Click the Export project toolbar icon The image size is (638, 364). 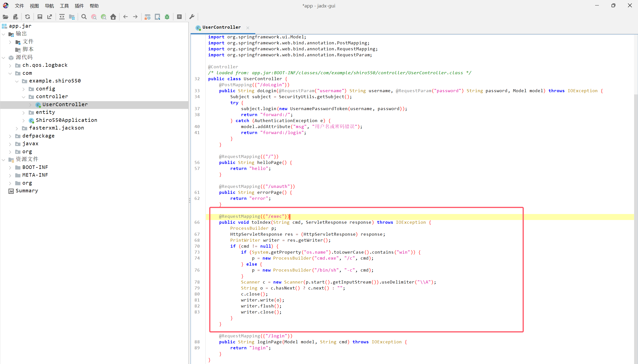coord(50,17)
